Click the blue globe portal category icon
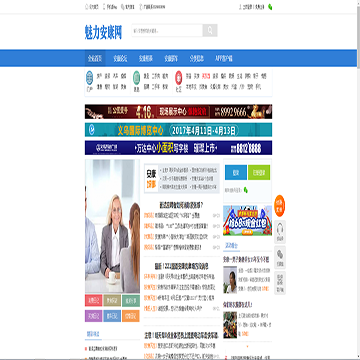 coord(89,78)
